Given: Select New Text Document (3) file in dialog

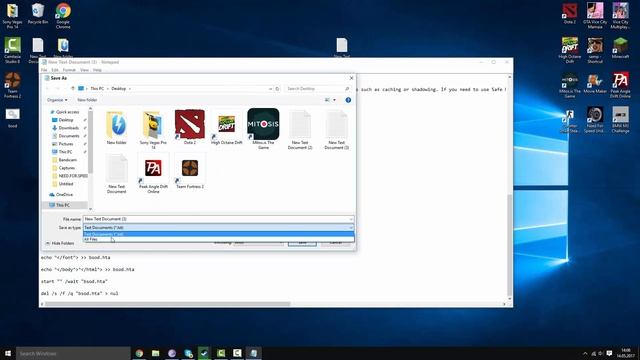Looking at the screenshot, I should pyautogui.click(x=336, y=129).
